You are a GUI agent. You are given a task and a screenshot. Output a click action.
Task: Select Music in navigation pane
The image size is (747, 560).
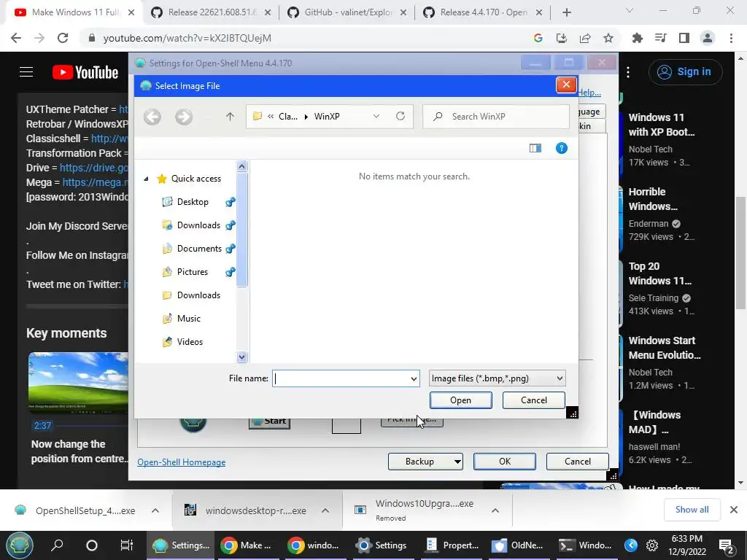click(x=189, y=319)
